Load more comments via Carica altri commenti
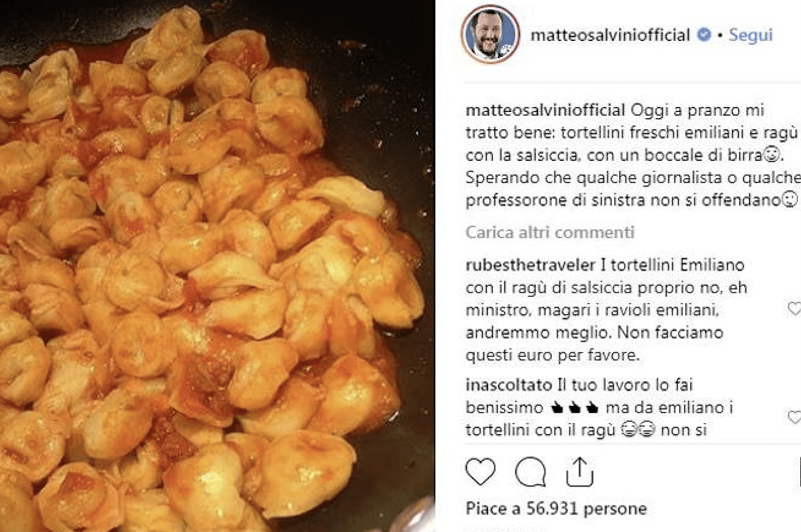801x532 pixels. [x=550, y=232]
